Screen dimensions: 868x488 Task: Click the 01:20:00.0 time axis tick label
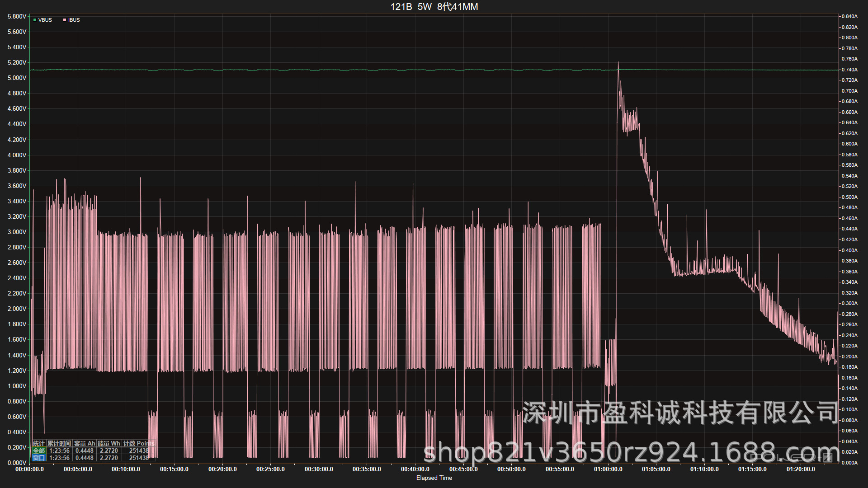[801, 469]
